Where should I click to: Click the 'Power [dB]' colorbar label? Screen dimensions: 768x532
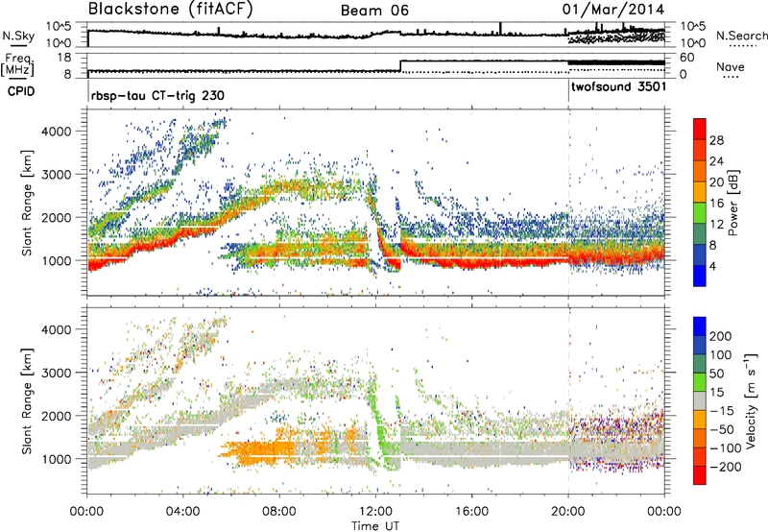coord(733,203)
